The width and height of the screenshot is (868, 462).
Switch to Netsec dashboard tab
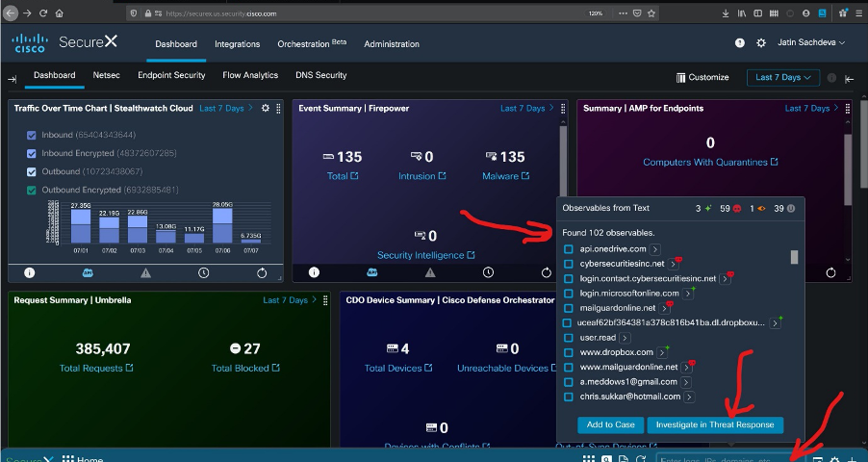(x=106, y=75)
